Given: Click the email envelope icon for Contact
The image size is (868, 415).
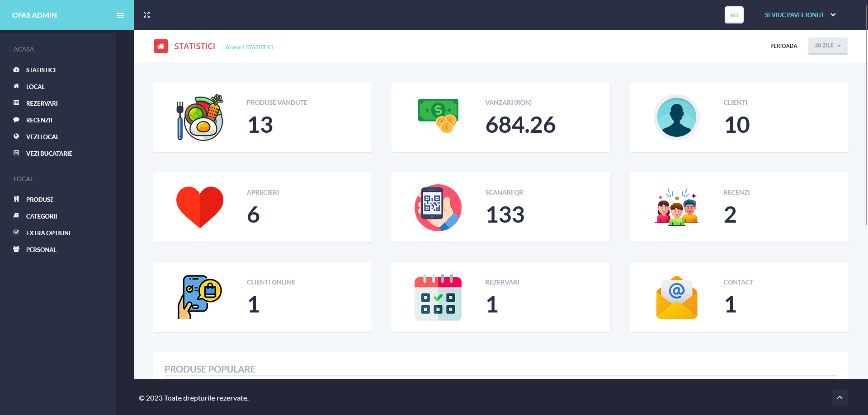Looking at the screenshot, I should tap(677, 298).
